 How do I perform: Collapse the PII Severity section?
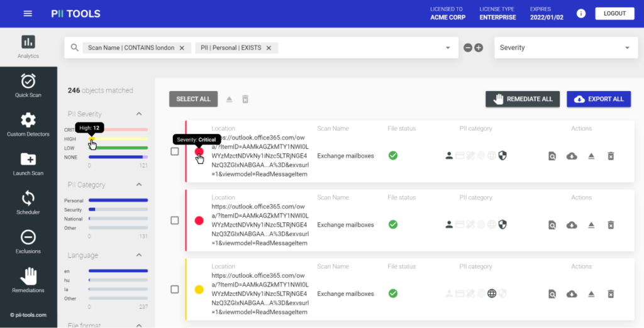coord(138,114)
